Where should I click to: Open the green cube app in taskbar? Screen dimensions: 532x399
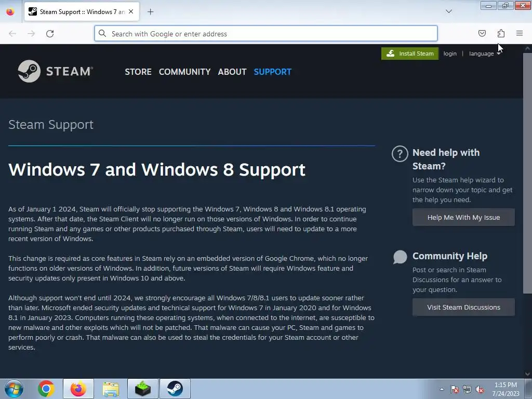[x=143, y=389]
